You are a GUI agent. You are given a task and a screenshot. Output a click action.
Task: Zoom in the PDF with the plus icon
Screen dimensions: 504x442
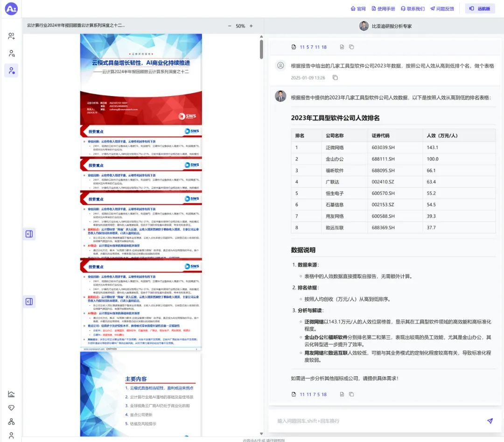[x=251, y=26]
